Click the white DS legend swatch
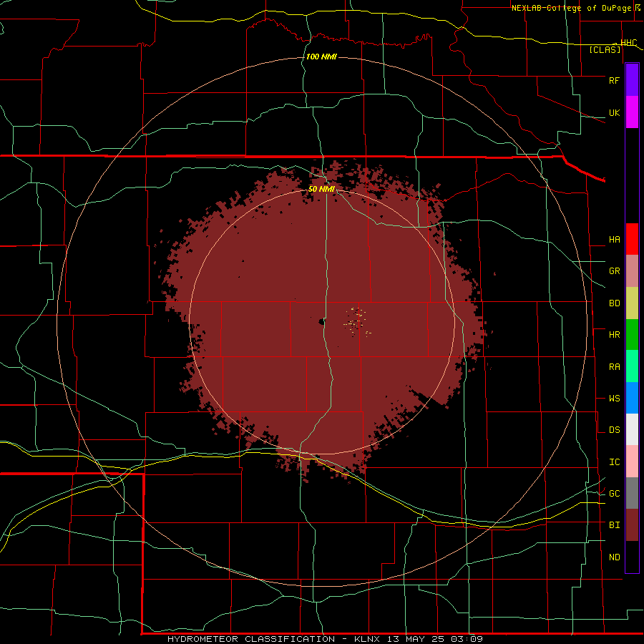 [x=632, y=429]
